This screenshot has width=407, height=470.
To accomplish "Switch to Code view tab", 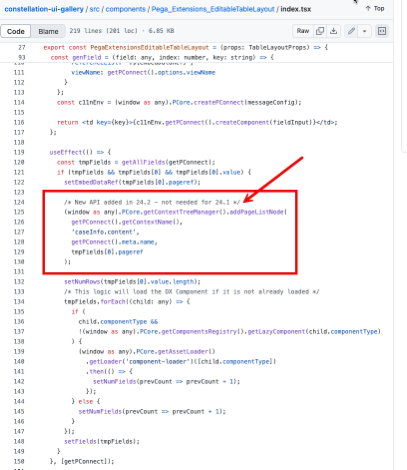I will (16, 31).
